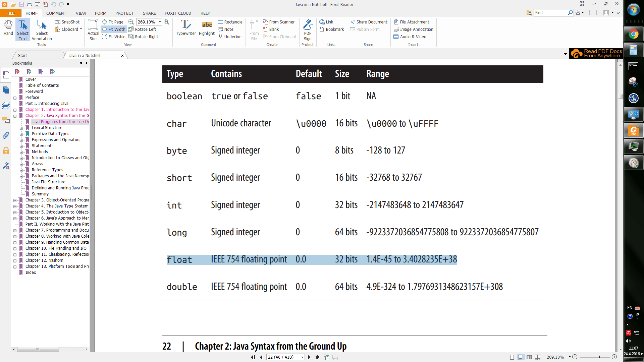The image size is (644, 362).
Task: Toggle Fit Width view mode
Action: point(114,29)
